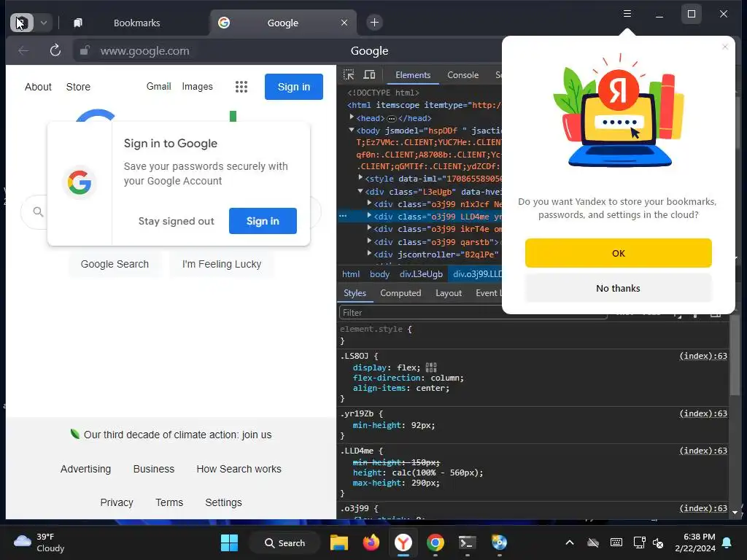Click I'm Feeling Lucky

(x=222, y=264)
